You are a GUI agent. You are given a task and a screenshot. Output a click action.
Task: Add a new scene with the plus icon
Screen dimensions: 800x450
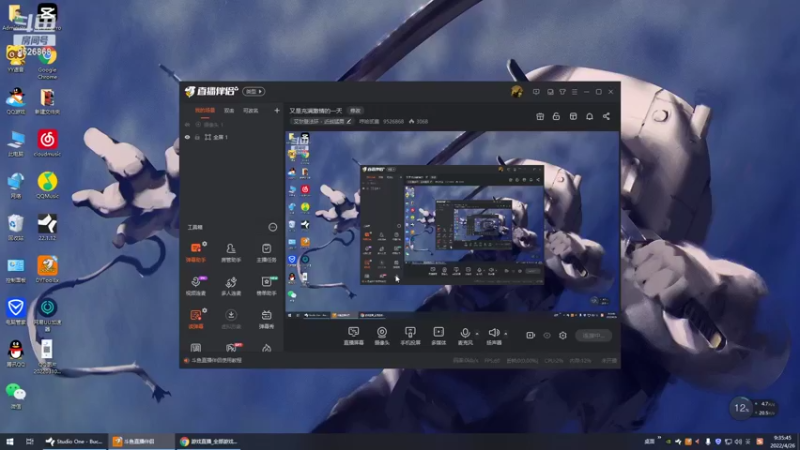tap(277, 110)
